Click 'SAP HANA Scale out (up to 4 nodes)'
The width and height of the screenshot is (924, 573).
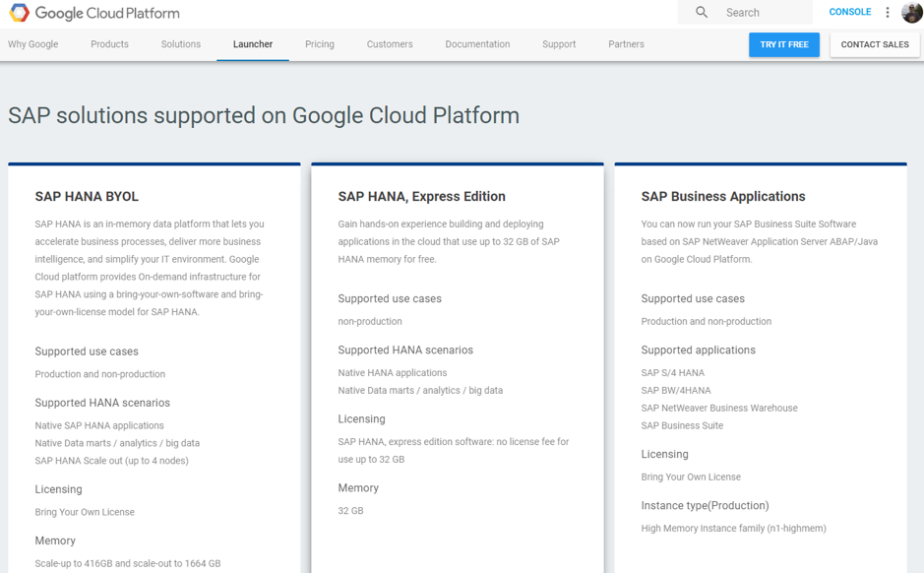point(111,461)
